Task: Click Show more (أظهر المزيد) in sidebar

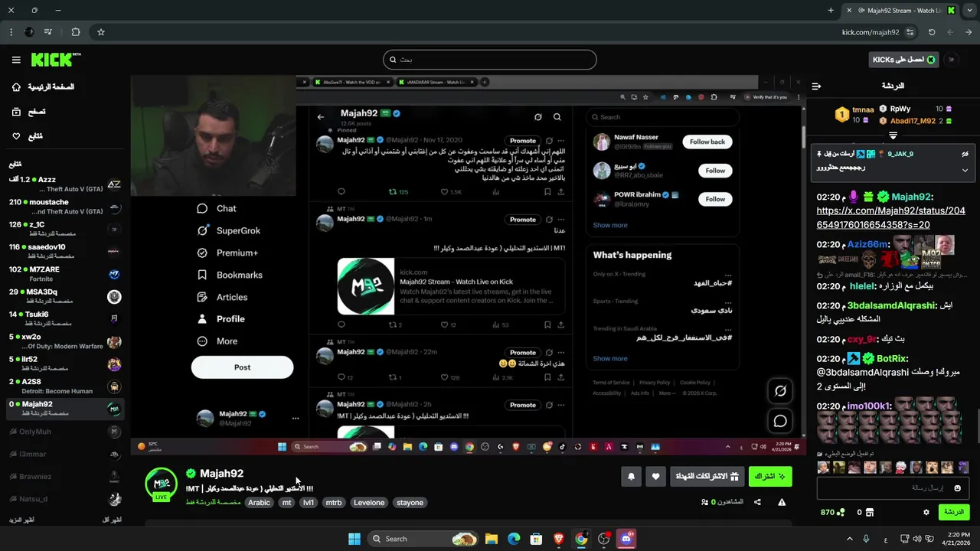Action: [22, 520]
